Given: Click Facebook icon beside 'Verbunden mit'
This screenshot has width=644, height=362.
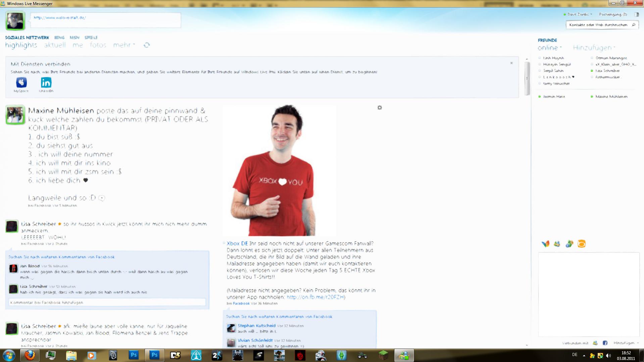Looking at the screenshot, I should (605, 343).
